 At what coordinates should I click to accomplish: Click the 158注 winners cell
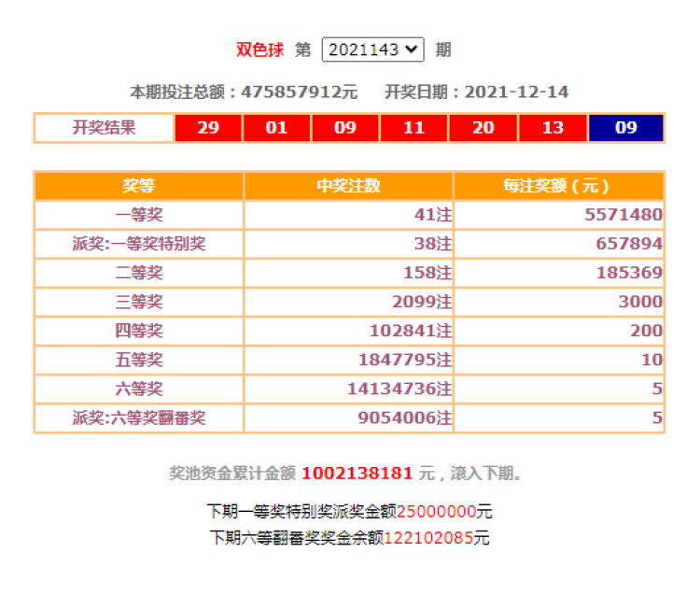point(349,273)
